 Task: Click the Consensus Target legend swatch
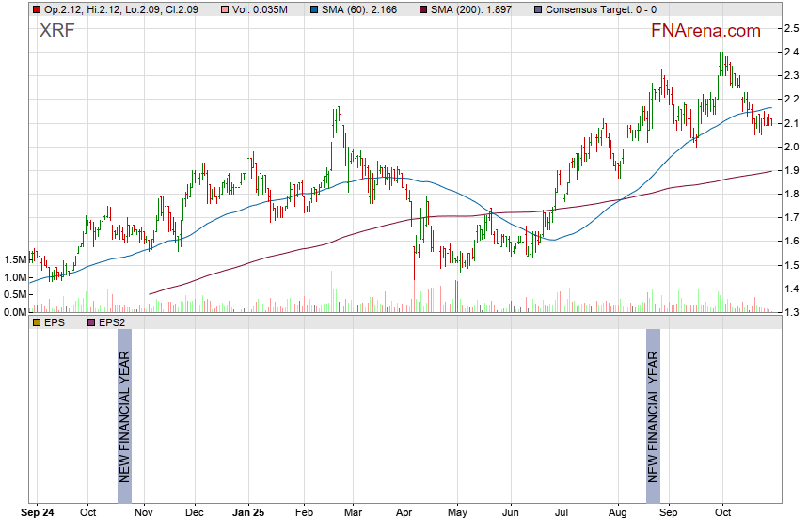[x=537, y=9]
